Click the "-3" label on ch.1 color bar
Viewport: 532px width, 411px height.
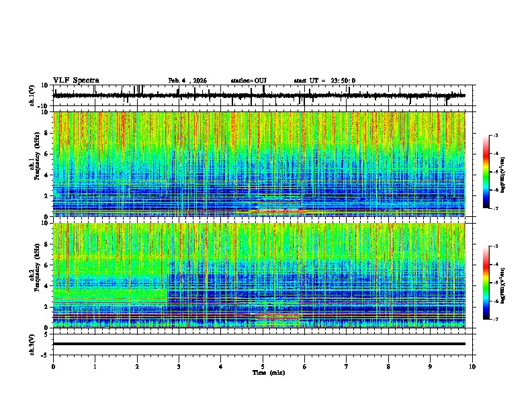point(495,135)
